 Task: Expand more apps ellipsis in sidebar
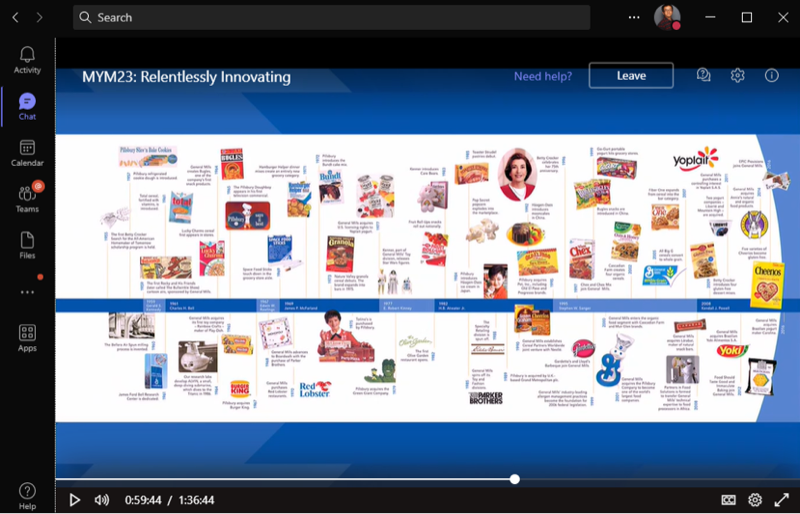(x=27, y=292)
